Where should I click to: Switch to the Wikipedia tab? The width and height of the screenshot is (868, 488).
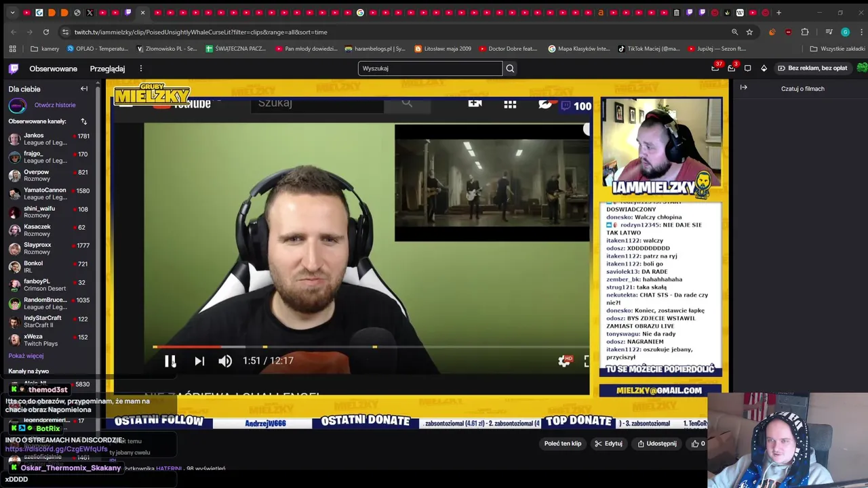pos(740,12)
